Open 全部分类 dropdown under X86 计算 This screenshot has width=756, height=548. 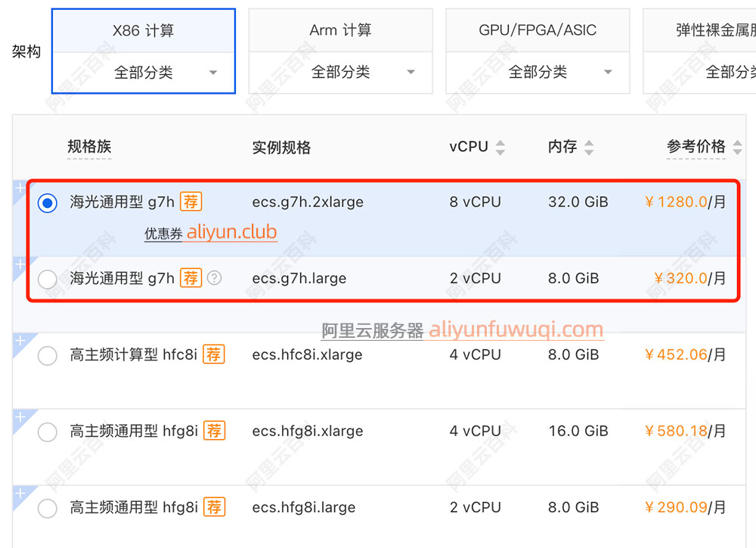point(144,73)
